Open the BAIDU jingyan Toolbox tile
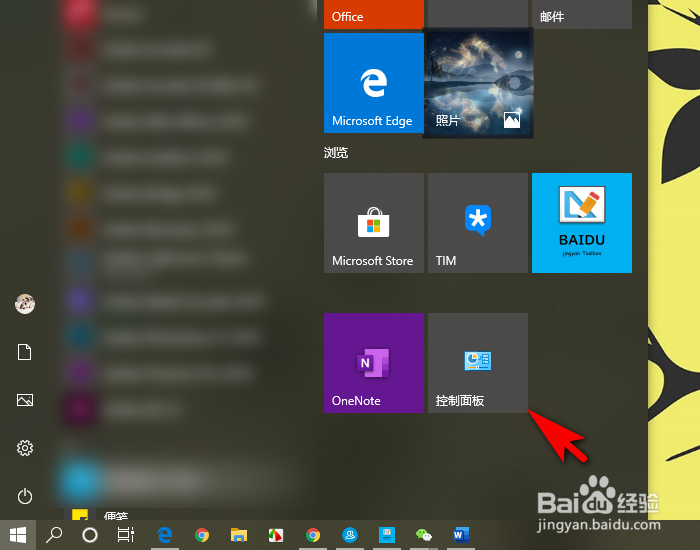Image resolution: width=700 pixels, height=550 pixels. (x=582, y=223)
